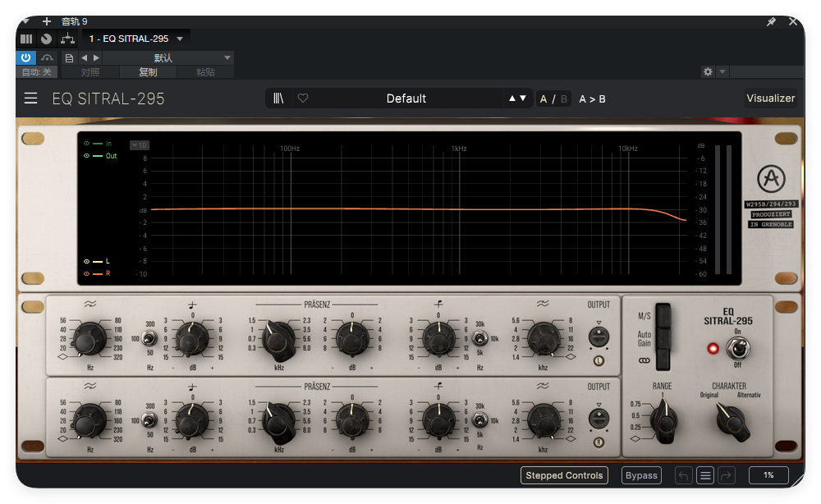821x504 pixels.
Task: Toggle the R channel curve eye
Action: (86, 273)
